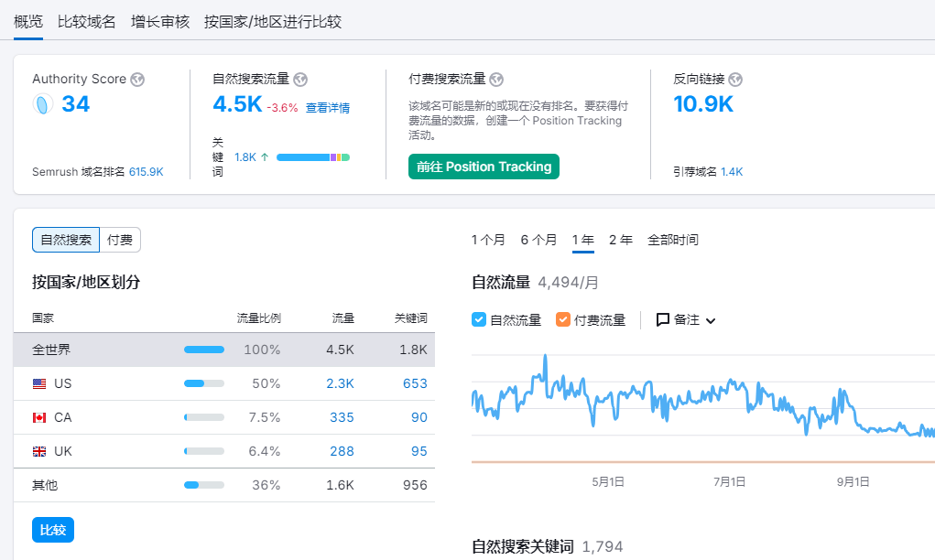Click the keyword distribution color bar
Image resolution: width=935 pixels, height=560 pixels.
click(313, 157)
